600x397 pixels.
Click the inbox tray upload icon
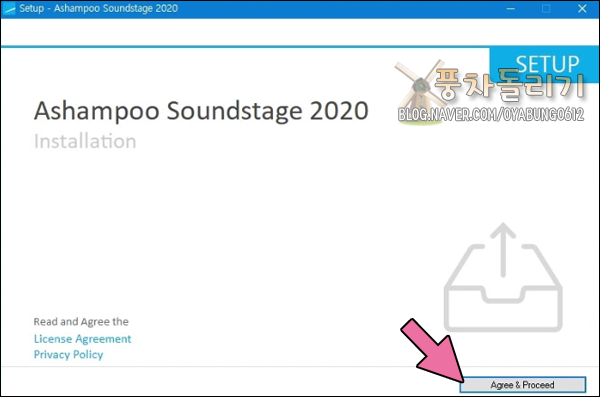click(x=503, y=277)
